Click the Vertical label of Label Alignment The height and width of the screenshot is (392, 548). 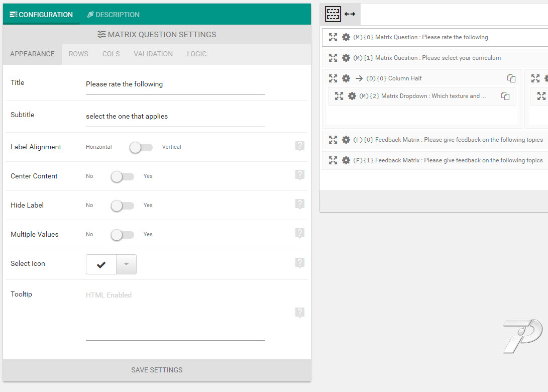172,147
